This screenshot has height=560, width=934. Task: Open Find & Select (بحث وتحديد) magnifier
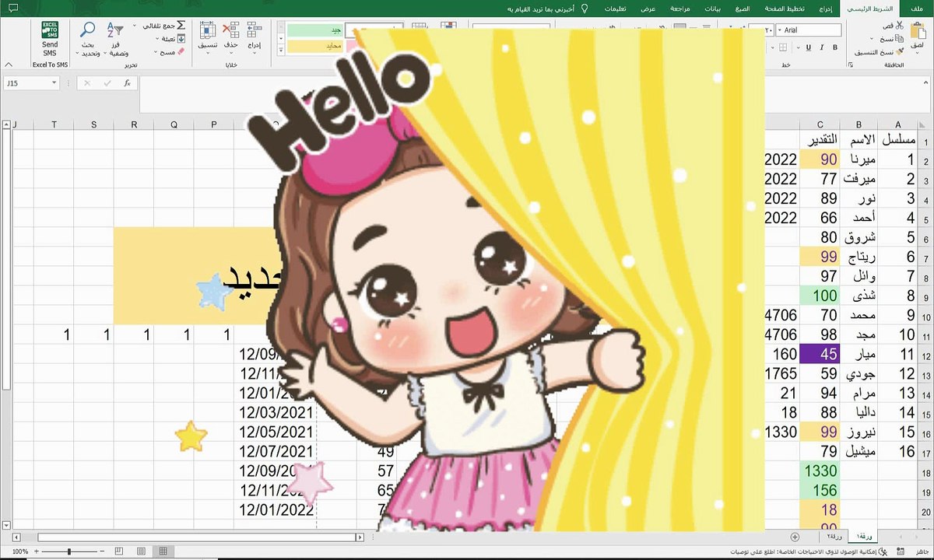[x=87, y=29]
